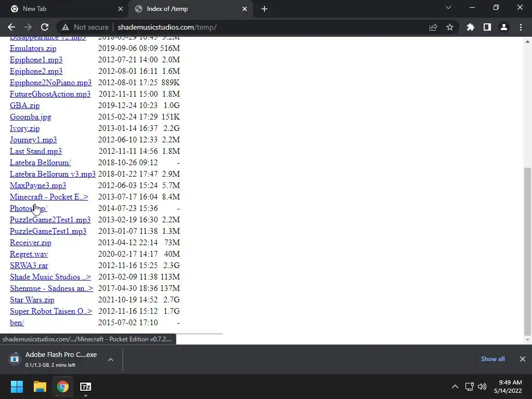This screenshot has width=532, height=399.
Task: Open the Last Stand.mp3 link
Action: 36,151
